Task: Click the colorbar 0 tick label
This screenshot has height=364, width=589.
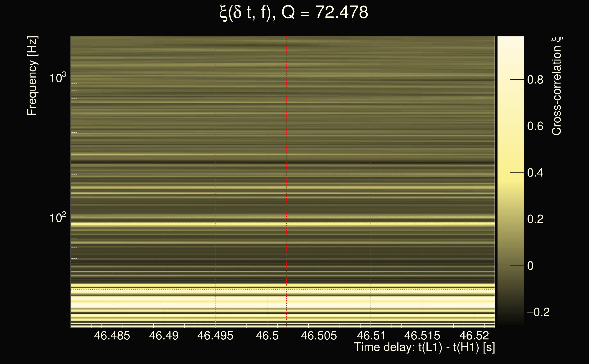Action: point(530,266)
